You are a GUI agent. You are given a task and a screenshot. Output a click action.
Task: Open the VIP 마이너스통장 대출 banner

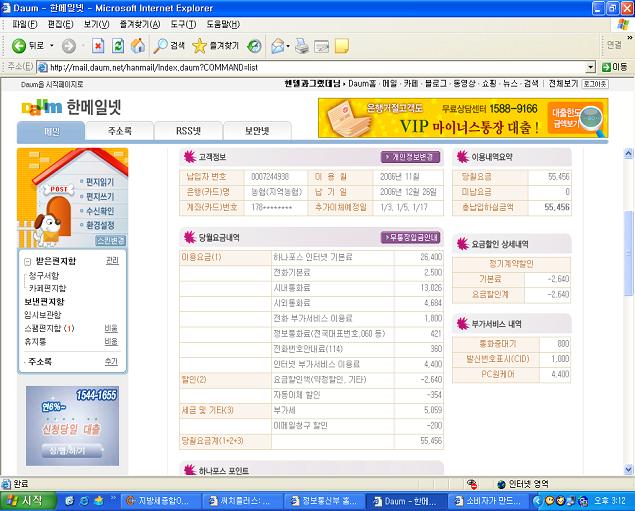tap(463, 118)
